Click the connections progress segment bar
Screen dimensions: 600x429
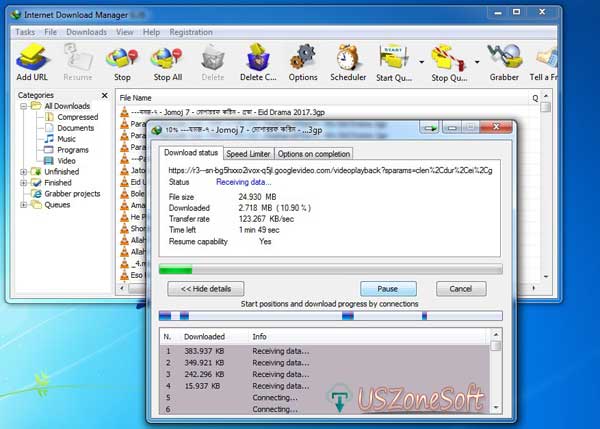331,316
